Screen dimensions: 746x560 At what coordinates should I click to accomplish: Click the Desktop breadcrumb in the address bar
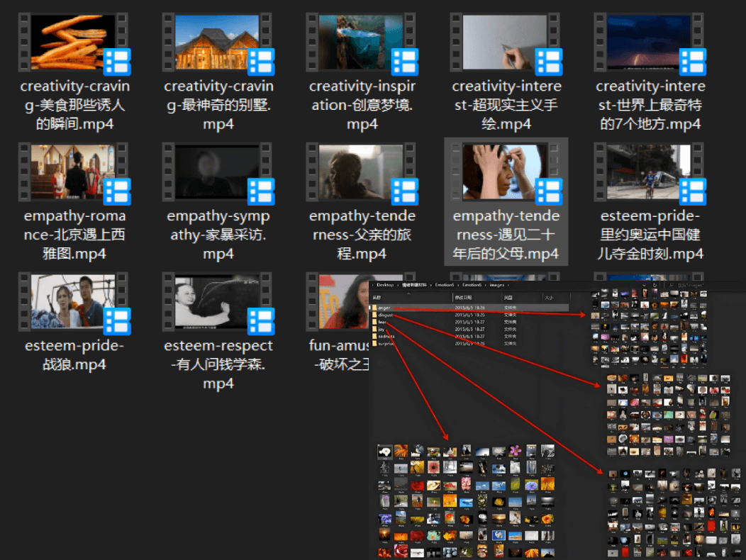coord(385,285)
